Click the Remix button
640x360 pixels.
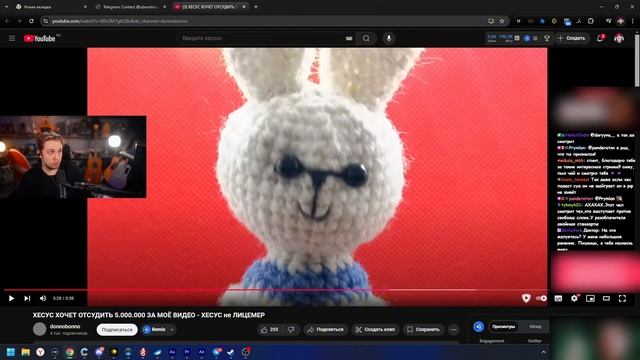(155, 329)
